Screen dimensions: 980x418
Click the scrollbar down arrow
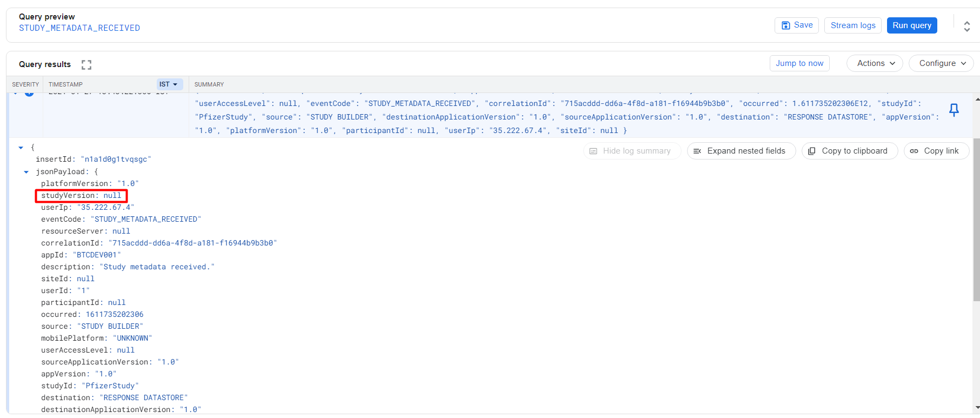tap(977, 408)
